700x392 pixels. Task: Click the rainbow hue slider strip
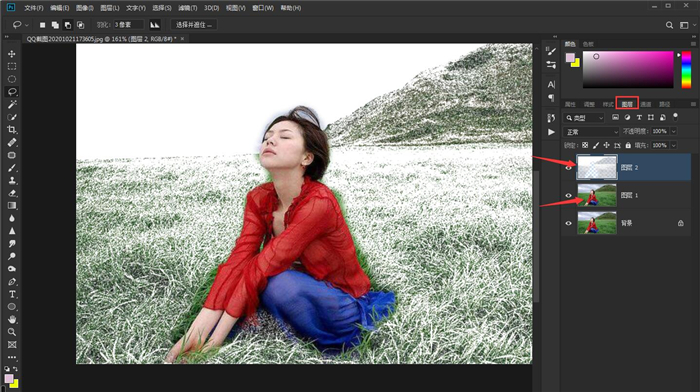click(x=687, y=69)
